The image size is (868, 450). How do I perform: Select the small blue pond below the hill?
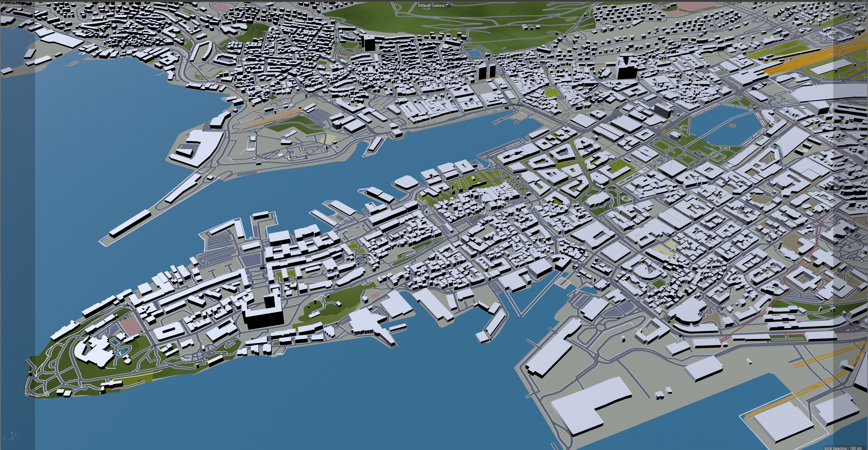(x=475, y=54)
